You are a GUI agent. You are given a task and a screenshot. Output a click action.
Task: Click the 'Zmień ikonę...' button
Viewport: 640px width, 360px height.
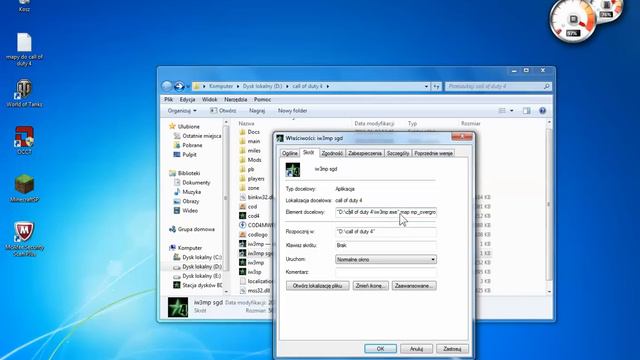pos(370,286)
